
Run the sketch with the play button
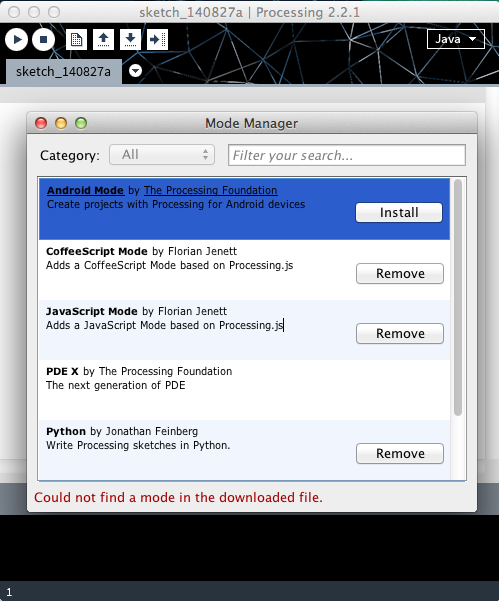pyautogui.click(x=16, y=39)
